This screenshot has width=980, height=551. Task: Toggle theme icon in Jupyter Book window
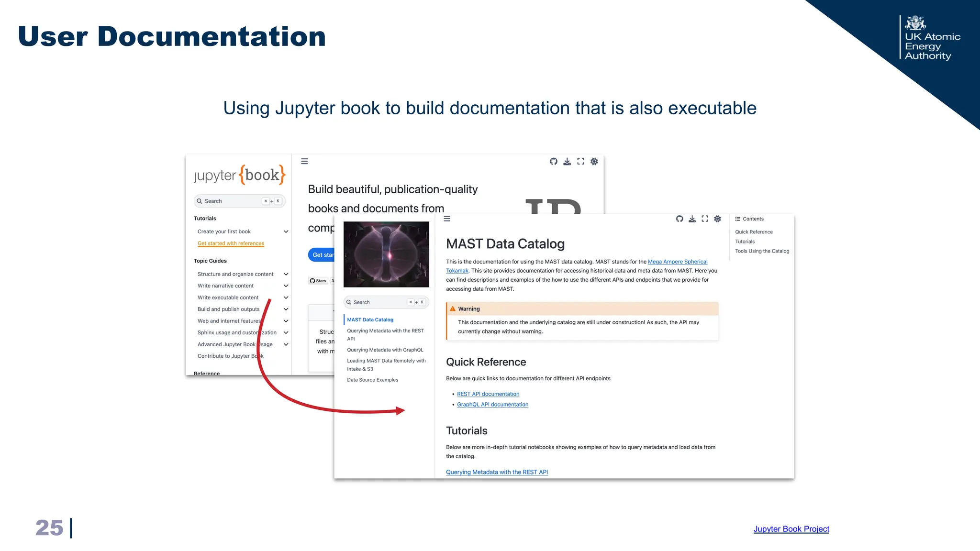(x=594, y=162)
